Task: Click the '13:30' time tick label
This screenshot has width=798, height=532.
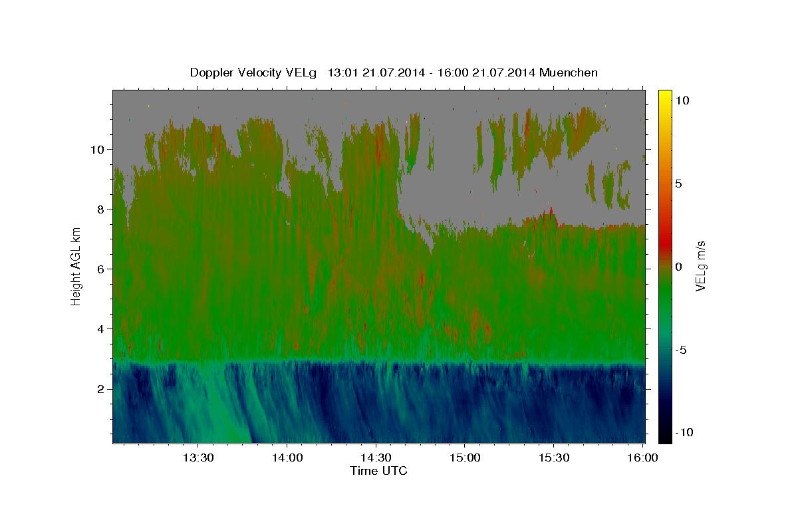Action: pyautogui.click(x=198, y=458)
